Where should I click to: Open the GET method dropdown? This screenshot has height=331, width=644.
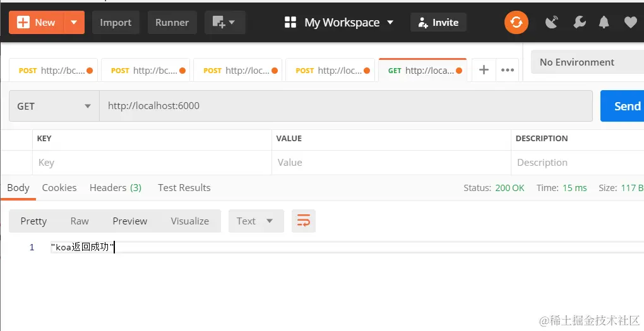tap(54, 106)
